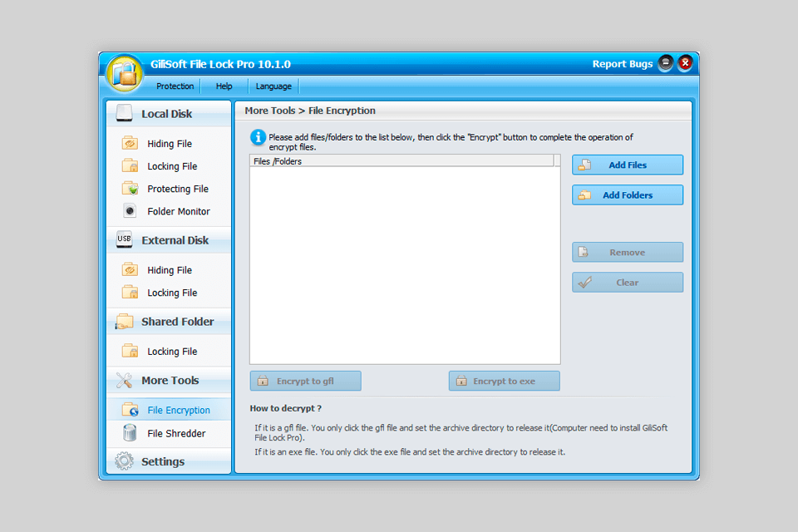Click the How to decrypt ? heading

click(285, 408)
